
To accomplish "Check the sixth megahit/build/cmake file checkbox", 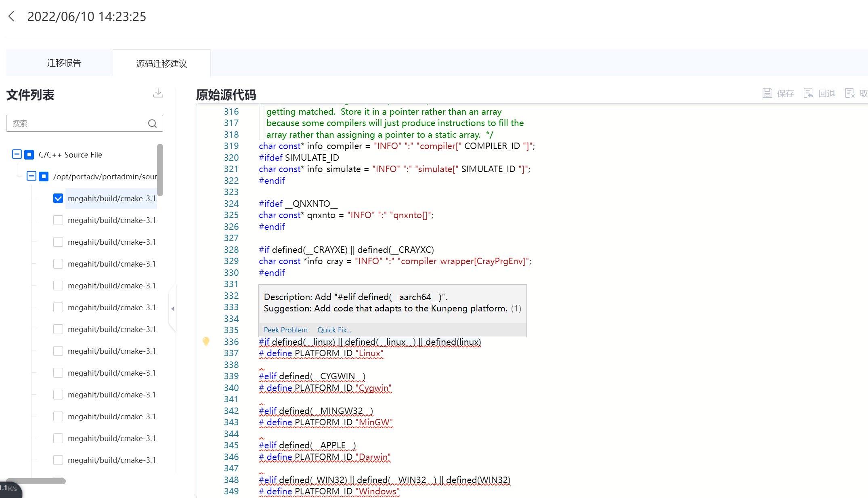I will tap(58, 307).
